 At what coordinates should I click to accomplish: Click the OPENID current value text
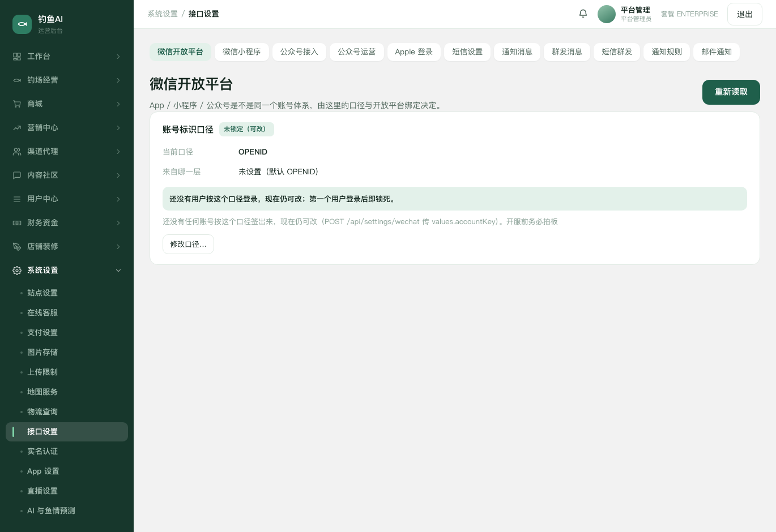(x=253, y=152)
